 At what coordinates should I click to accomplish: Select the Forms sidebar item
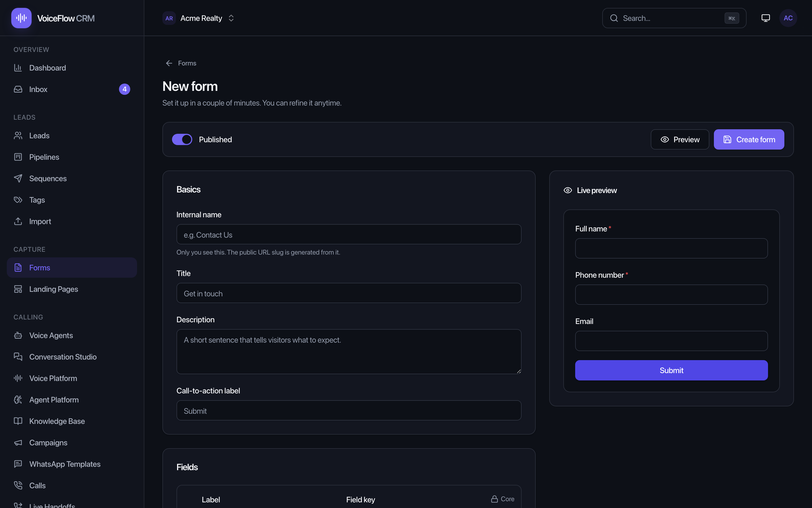coord(72,268)
